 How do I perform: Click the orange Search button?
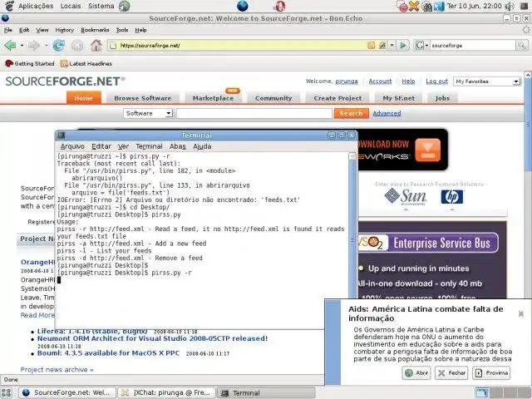351,113
